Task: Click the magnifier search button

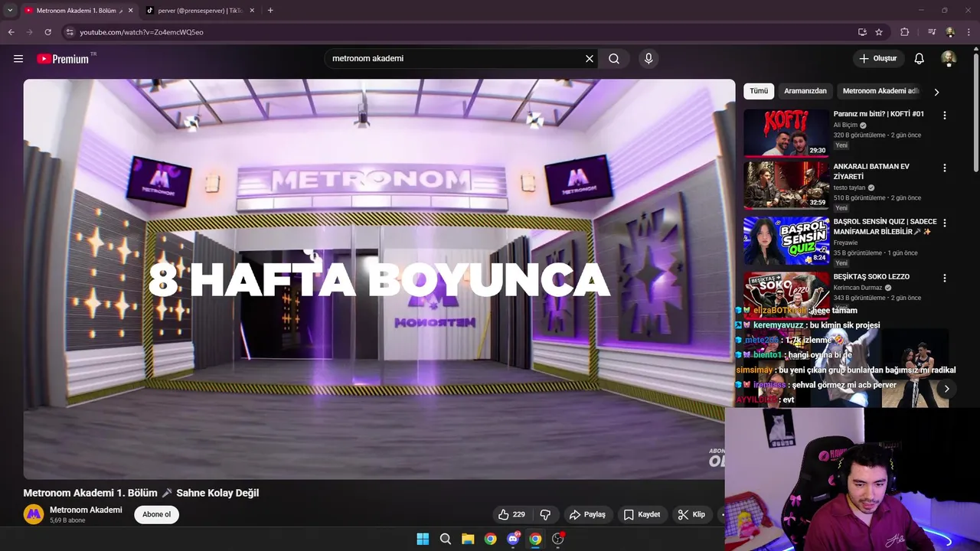Action: click(614, 59)
